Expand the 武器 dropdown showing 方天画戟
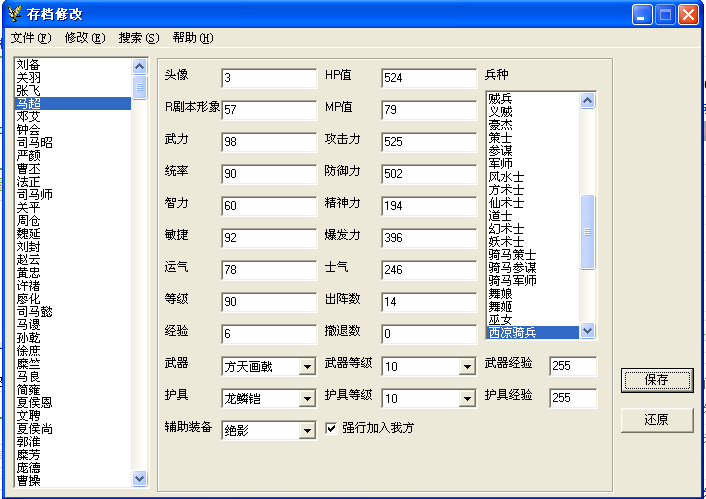This screenshot has width=706, height=499. pos(308,367)
